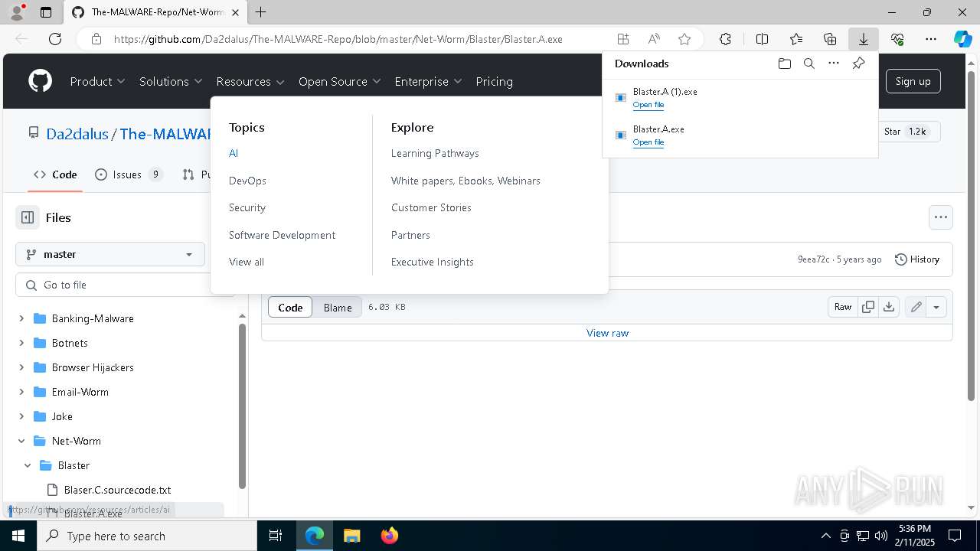Toggle split screen icon in toolbar
Viewport: 980px width, 551px height.
pyautogui.click(x=762, y=39)
